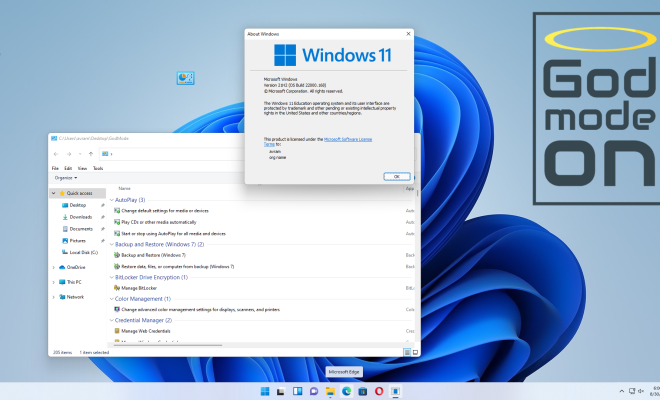Select 'Change default settings for media or devices'
Image resolution: width=660 pixels, height=400 pixels.
click(165, 211)
